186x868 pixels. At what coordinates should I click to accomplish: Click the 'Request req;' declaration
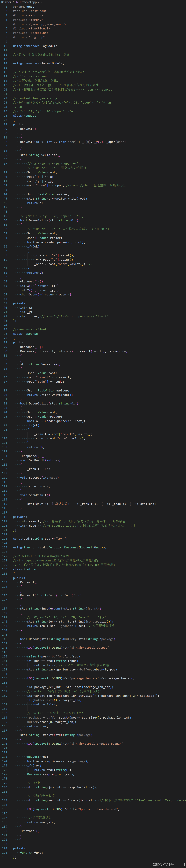click(x=38, y=757)
